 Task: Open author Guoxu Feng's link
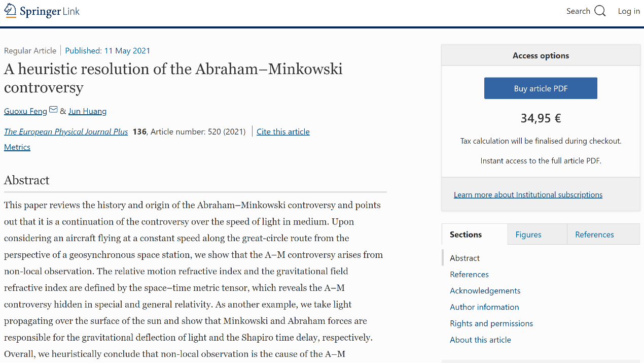25,111
